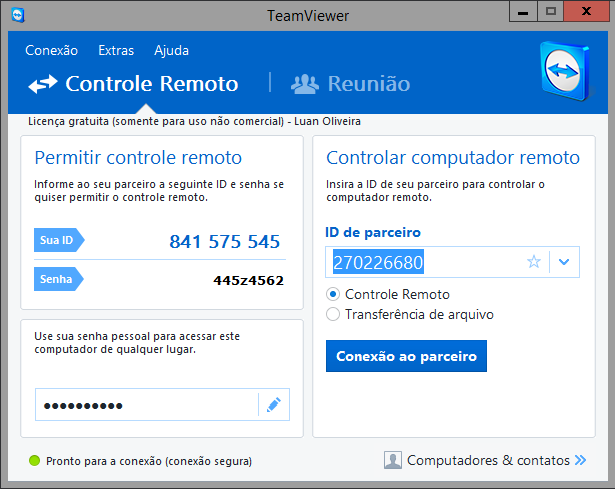Close the TeamViewer window

[586, 11]
